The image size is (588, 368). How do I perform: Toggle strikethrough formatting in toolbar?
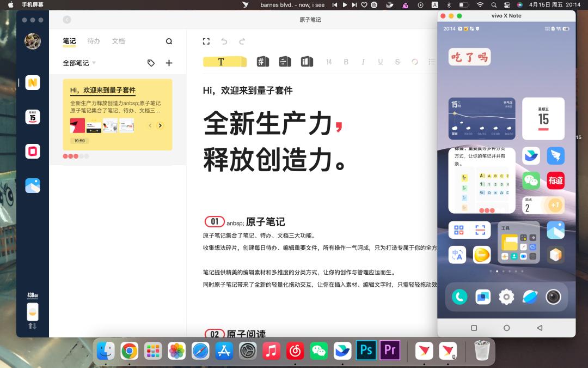[397, 62]
